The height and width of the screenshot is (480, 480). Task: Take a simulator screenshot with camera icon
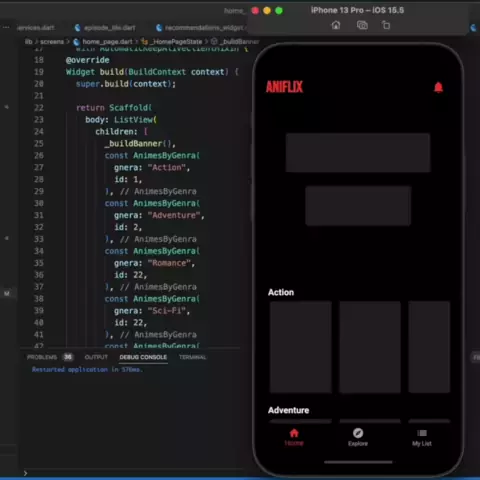tap(362, 25)
